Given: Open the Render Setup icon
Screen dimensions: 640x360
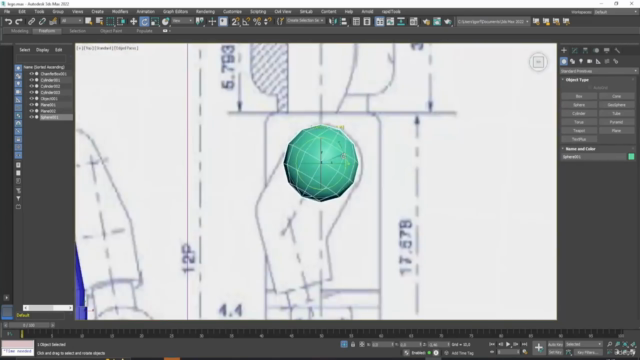Looking at the screenshot, I should pyautogui.click(x=427, y=22).
